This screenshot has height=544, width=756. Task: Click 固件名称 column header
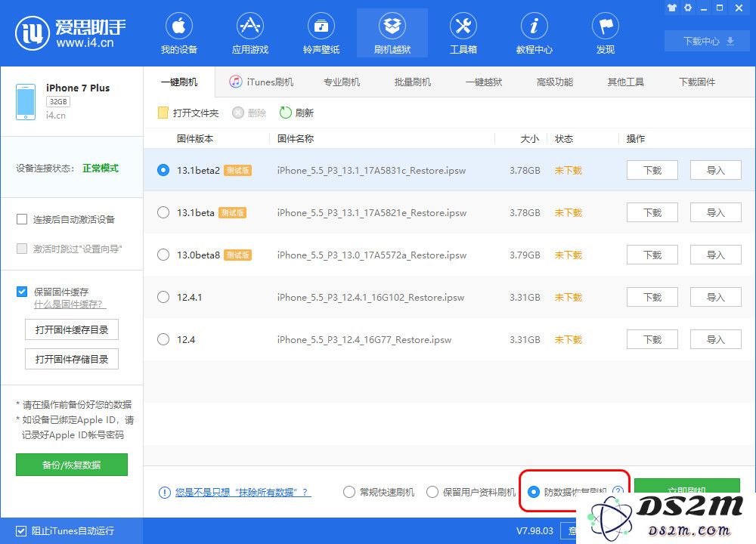click(x=296, y=139)
